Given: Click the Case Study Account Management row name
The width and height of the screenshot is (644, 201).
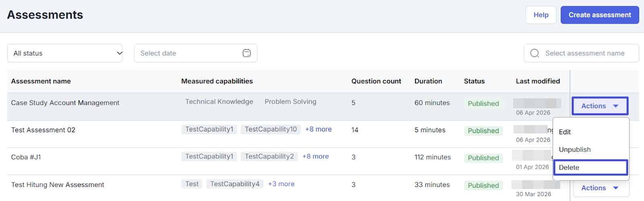Looking at the screenshot, I should click(65, 103).
